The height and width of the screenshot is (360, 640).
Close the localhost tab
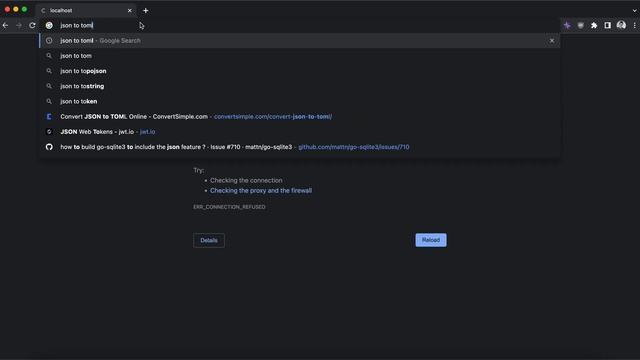click(x=130, y=11)
